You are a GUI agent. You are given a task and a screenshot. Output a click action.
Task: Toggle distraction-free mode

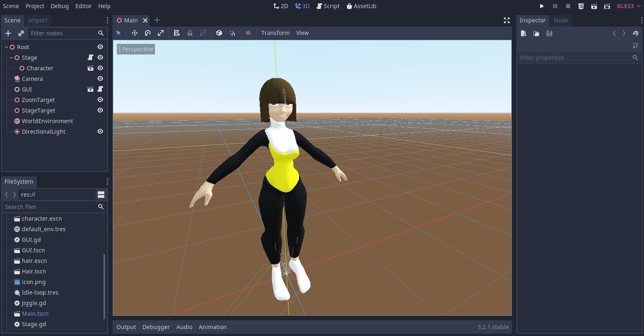pyautogui.click(x=507, y=20)
